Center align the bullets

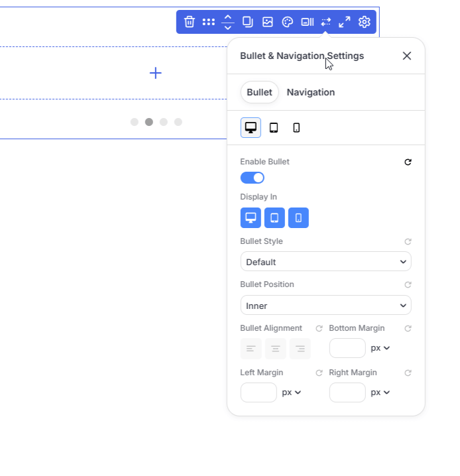(275, 349)
